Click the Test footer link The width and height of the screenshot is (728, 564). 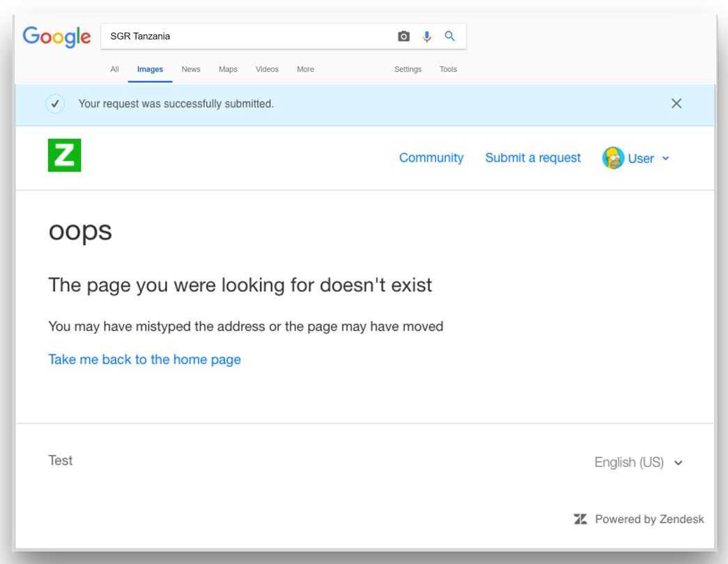coord(61,460)
